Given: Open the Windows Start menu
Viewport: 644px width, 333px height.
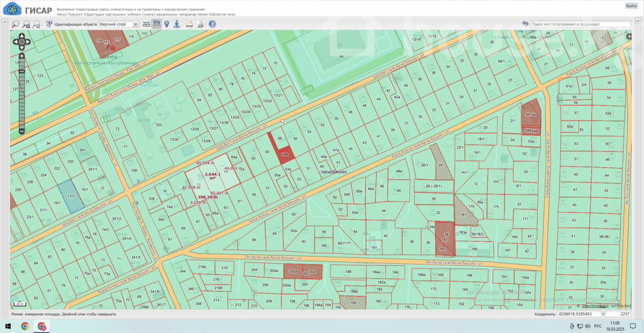Looking at the screenshot, I should pos(9,326).
